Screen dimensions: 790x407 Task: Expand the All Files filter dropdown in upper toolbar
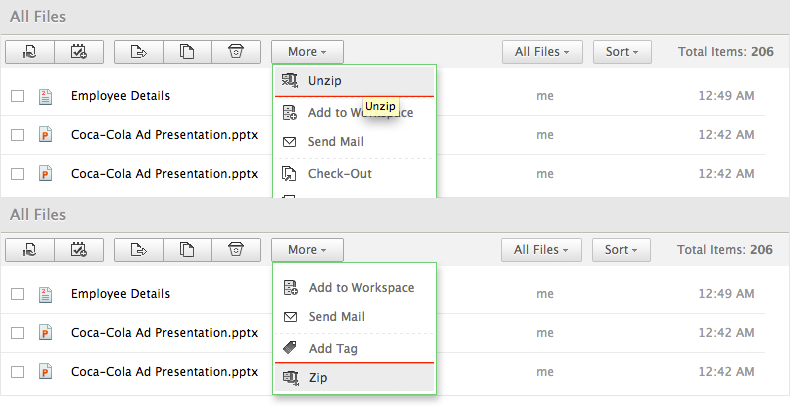[542, 52]
